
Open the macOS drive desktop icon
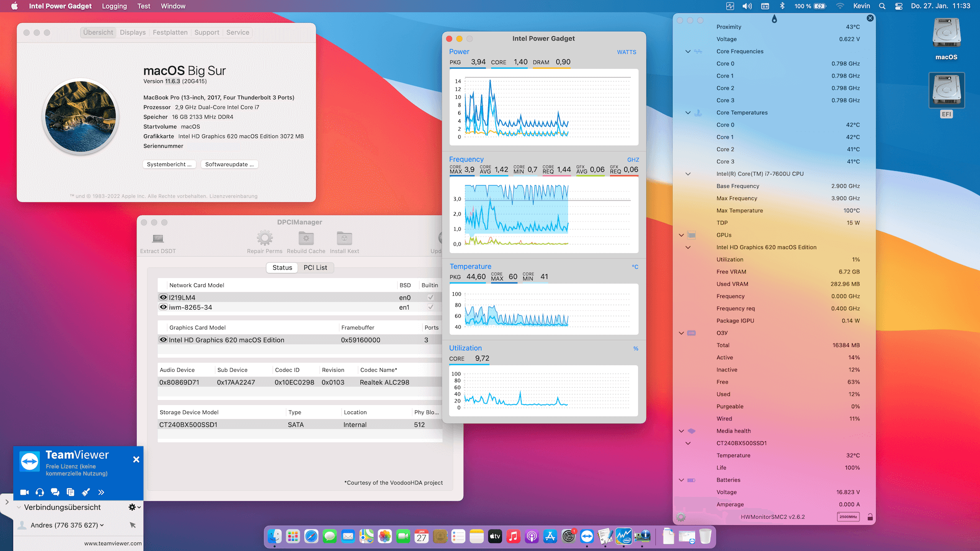(x=946, y=35)
